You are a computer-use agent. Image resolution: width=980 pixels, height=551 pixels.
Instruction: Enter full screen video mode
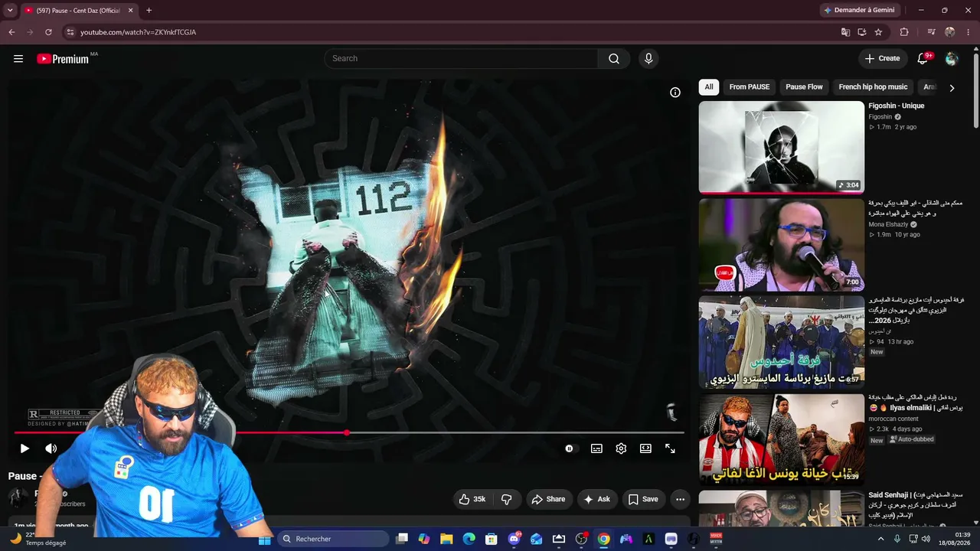click(670, 448)
